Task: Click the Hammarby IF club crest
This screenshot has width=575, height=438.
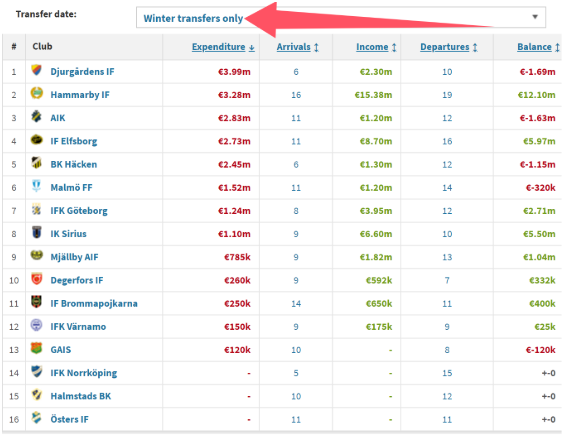Action: coord(36,93)
